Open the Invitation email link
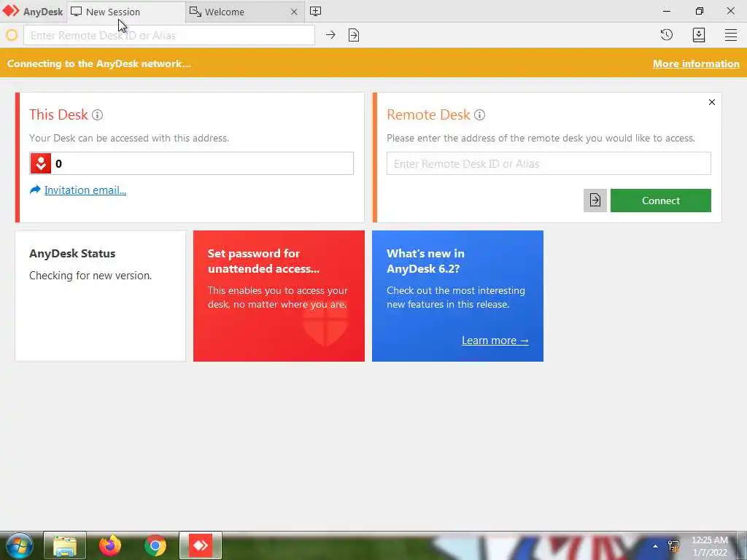 point(85,190)
